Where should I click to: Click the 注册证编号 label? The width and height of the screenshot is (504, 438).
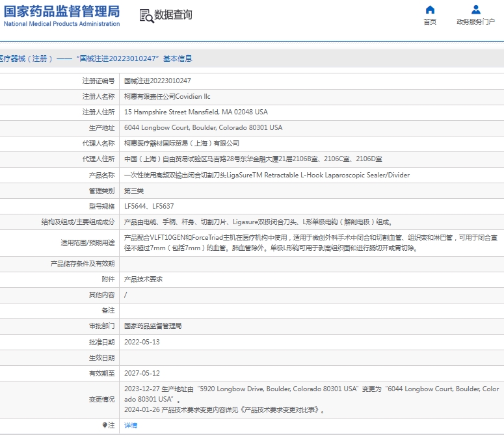[98, 81]
